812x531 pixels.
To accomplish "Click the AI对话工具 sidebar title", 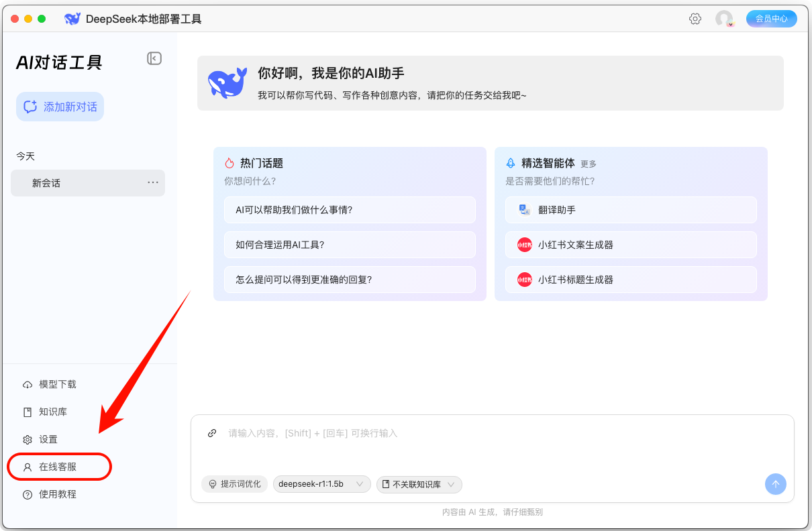I will [59, 62].
